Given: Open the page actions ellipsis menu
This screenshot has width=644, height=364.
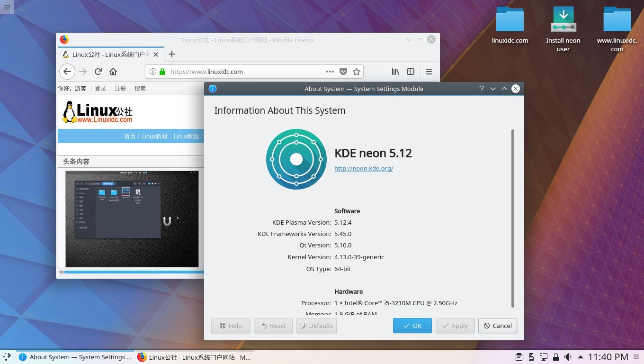Looking at the screenshot, I should click(330, 71).
